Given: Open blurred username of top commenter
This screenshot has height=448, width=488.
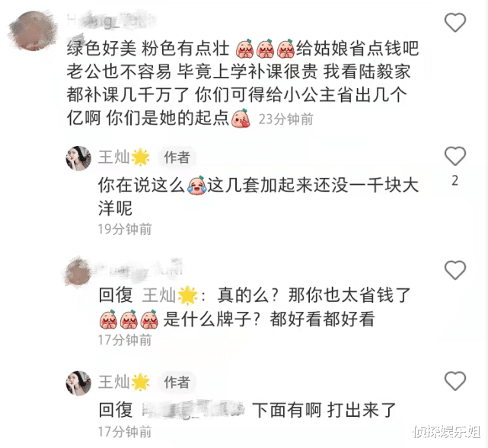Looking at the screenshot, I should tap(111, 21).
